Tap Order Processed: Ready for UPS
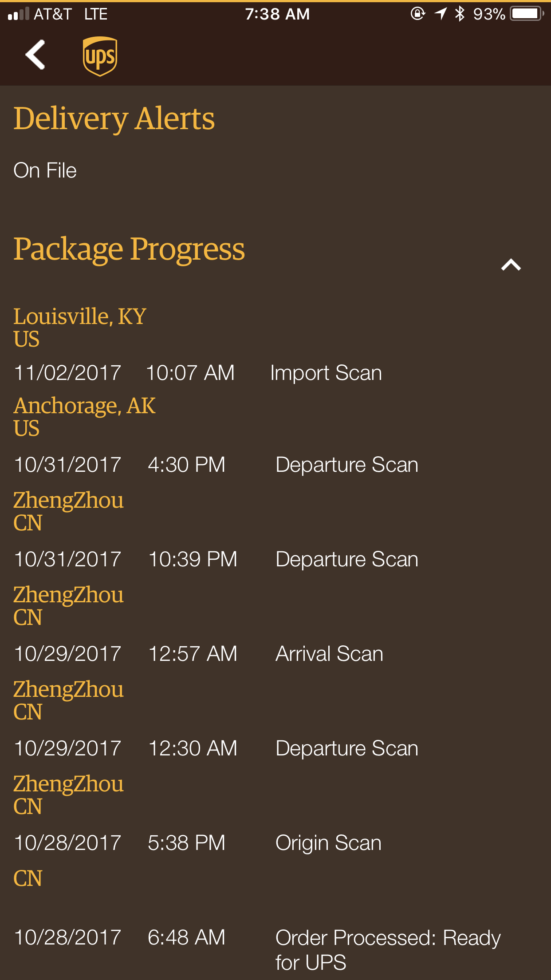This screenshot has height=980, width=551. [x=388, y=950]
